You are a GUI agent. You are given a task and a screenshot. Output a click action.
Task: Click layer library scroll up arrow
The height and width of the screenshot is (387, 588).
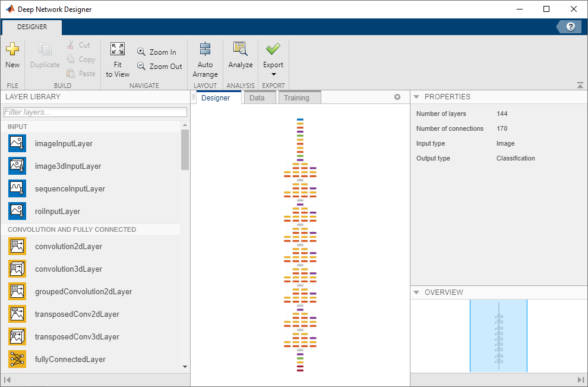185,125
